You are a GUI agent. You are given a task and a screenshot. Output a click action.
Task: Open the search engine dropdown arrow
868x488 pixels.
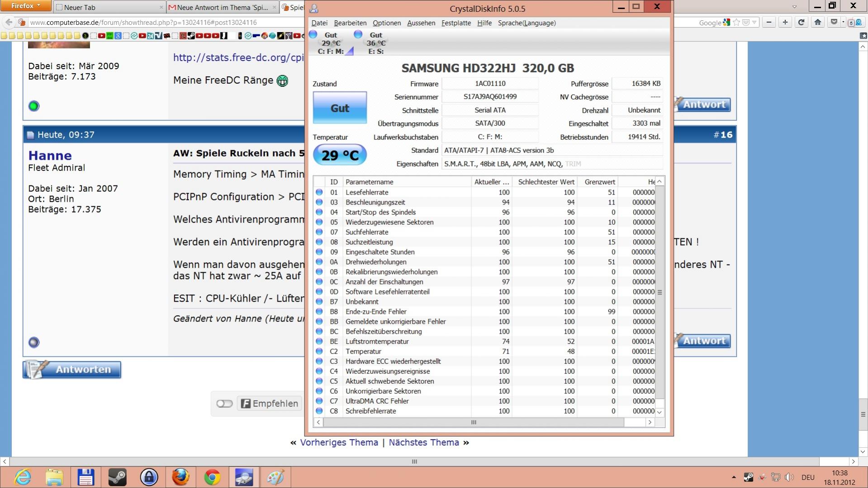pos(754,22)
